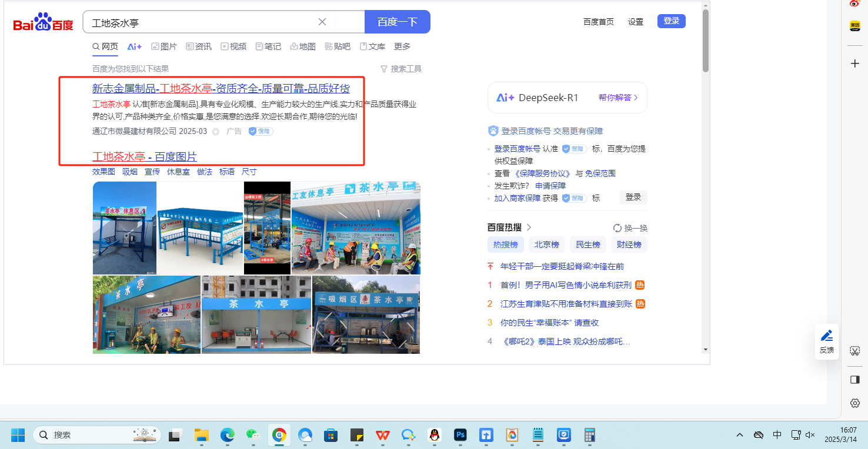Click the 加入商家保障 link
This screenshot has width=868, height=449.
[x=518, y=198]
